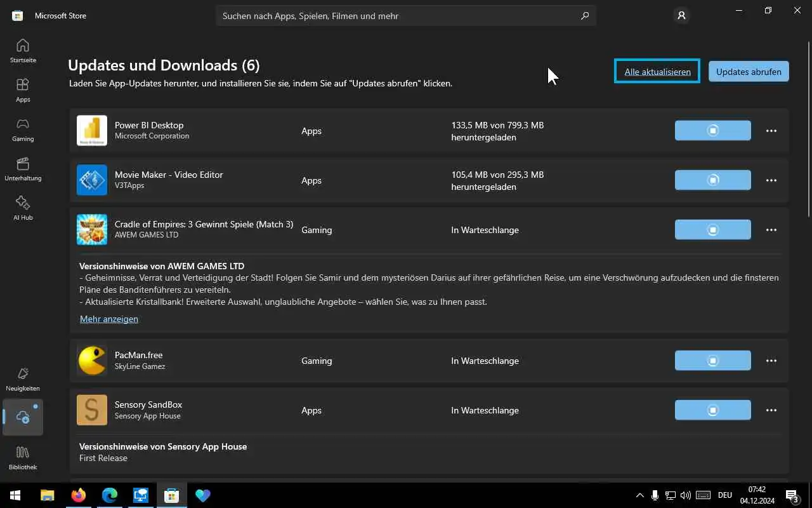Open the remote desktop app in taskbar
The image size is (812, 508).
pyautogui.click(x=140, y=495)
